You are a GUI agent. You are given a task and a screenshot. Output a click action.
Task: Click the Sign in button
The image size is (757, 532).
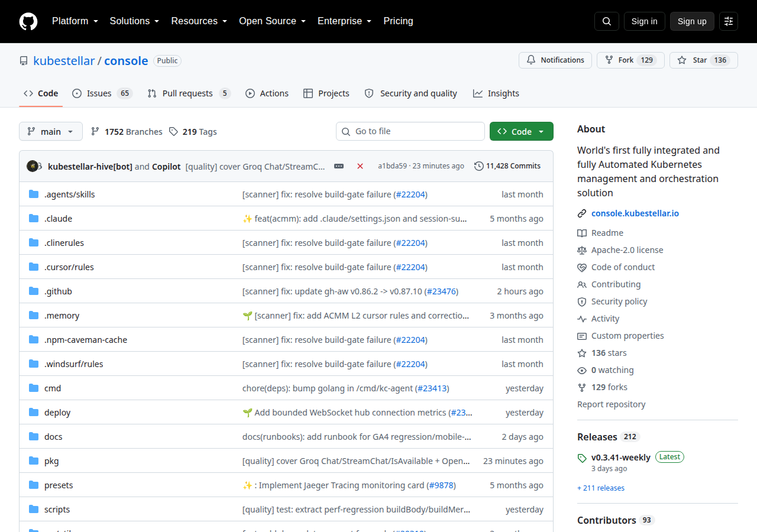tap(645, 21)
